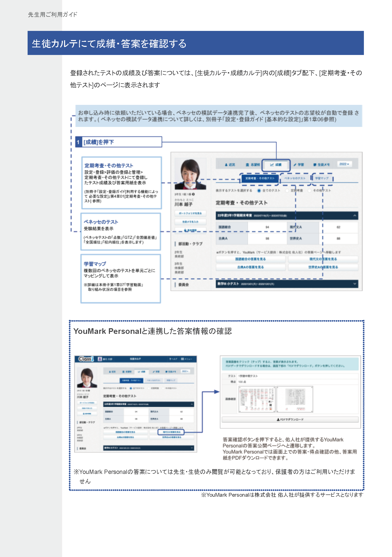Open ヘルプ from the Classi header bar
The width and height of the screenshot is (392, 557).
(173, 359)
